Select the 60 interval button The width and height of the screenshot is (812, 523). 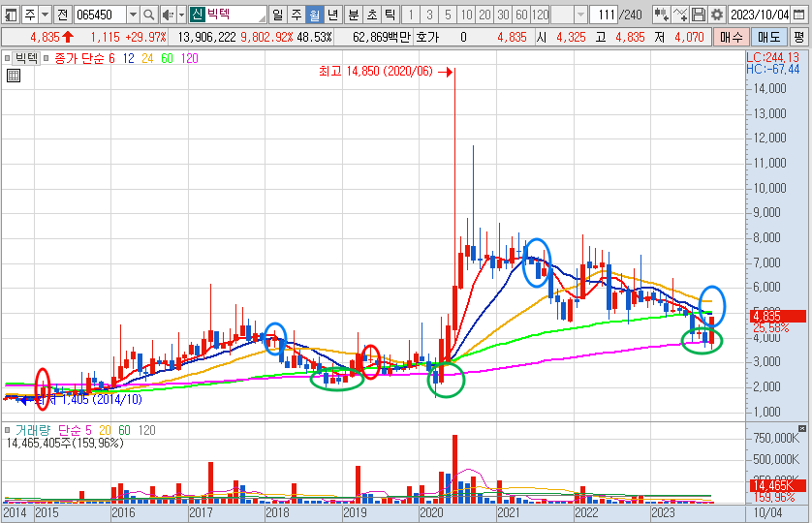point(521,15)
